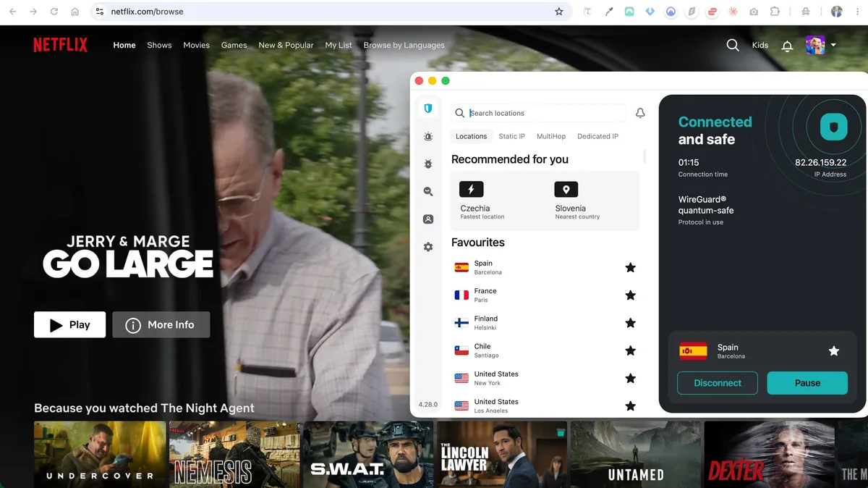Toggle favourite star for France Paris
This screenshot has height=488, width=868.
[630, 295]
